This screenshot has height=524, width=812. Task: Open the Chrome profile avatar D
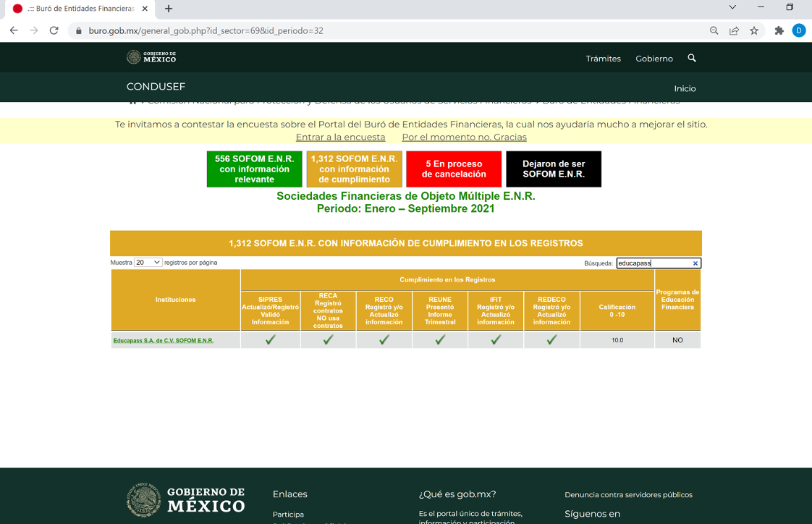click(x=798, y=30)
